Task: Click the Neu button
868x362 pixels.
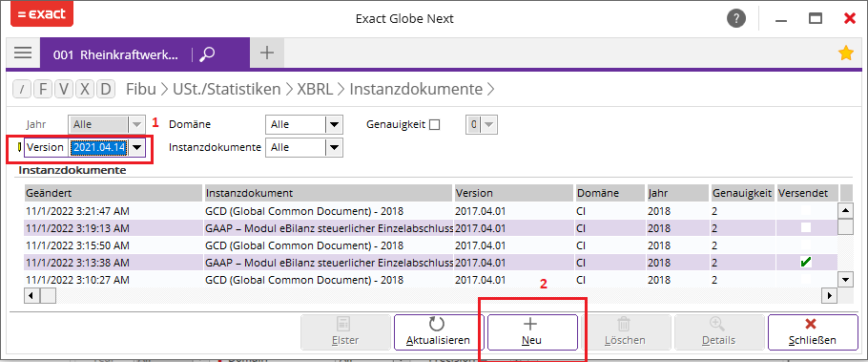Action: [x=531, y=332]
